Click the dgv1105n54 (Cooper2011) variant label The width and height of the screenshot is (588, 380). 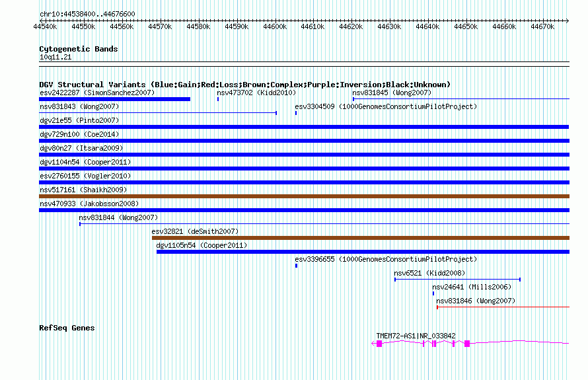[202, 245]
